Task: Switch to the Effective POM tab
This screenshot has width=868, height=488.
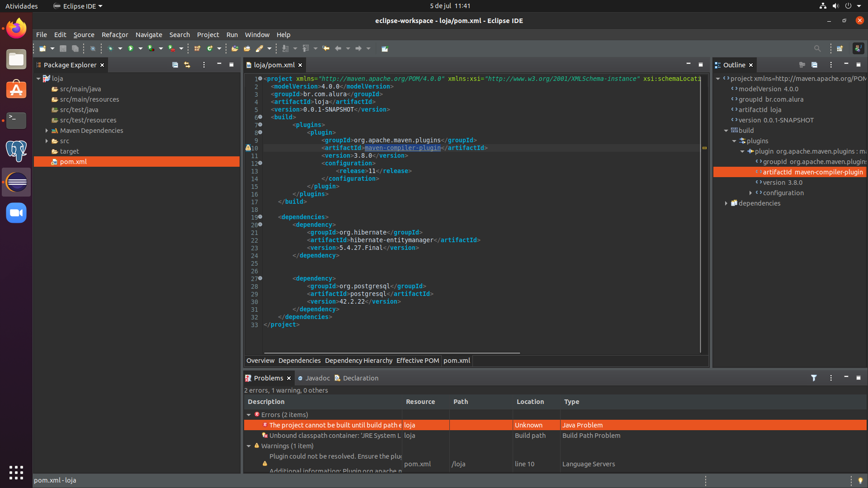Action: (x=417, y=360)
